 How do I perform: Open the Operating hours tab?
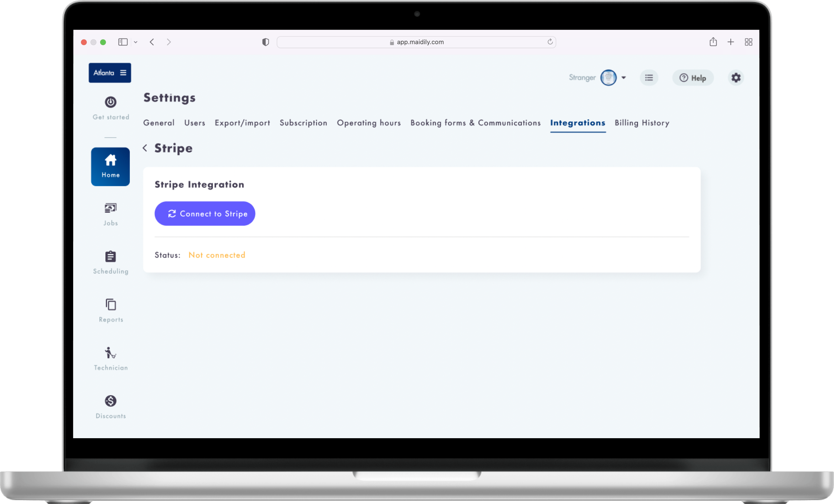[369, 123]
